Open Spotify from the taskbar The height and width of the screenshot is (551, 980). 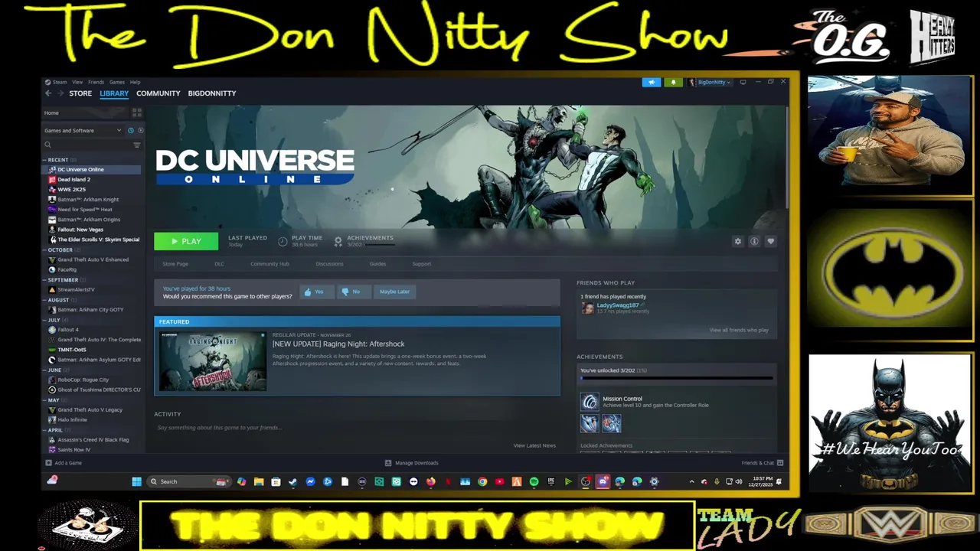(534, 481)
